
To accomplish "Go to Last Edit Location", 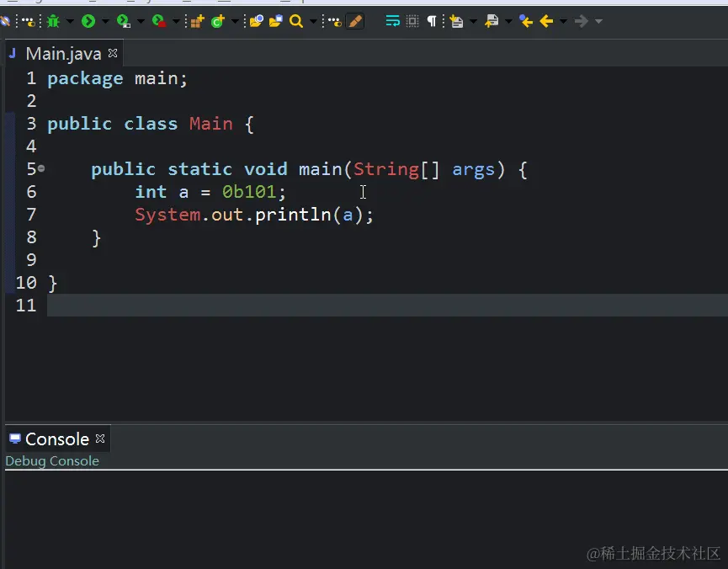I will 526,21.
